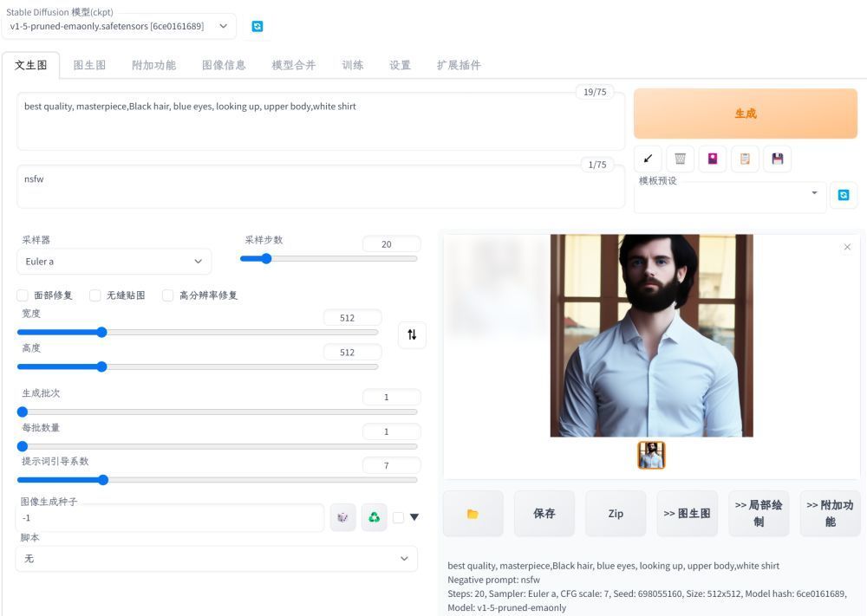Click the arrow icon to read generation parameters
The width and height of the screenshot is (867, 616).
[x=648, y=159]
